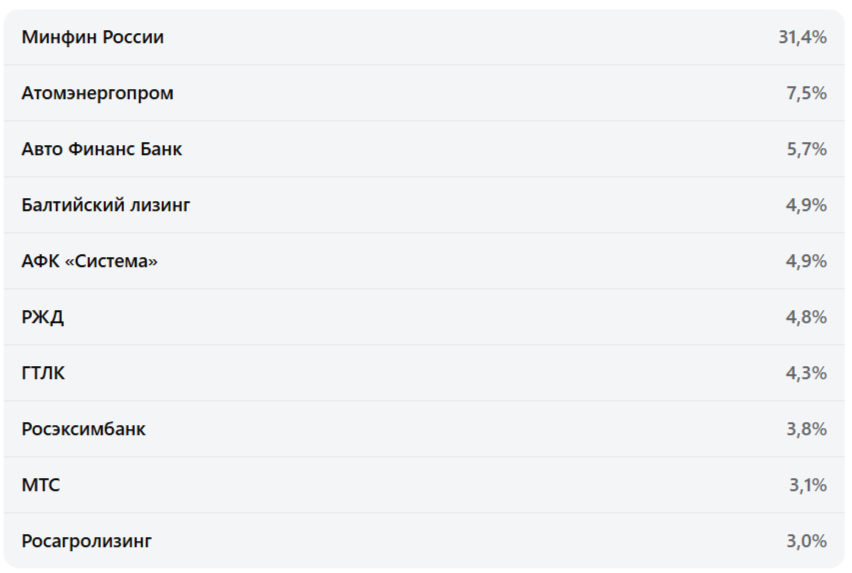This screenshot has height=573, width=852.
Task: Select the 3,8% percentage value
Action: tap(806, 429)
